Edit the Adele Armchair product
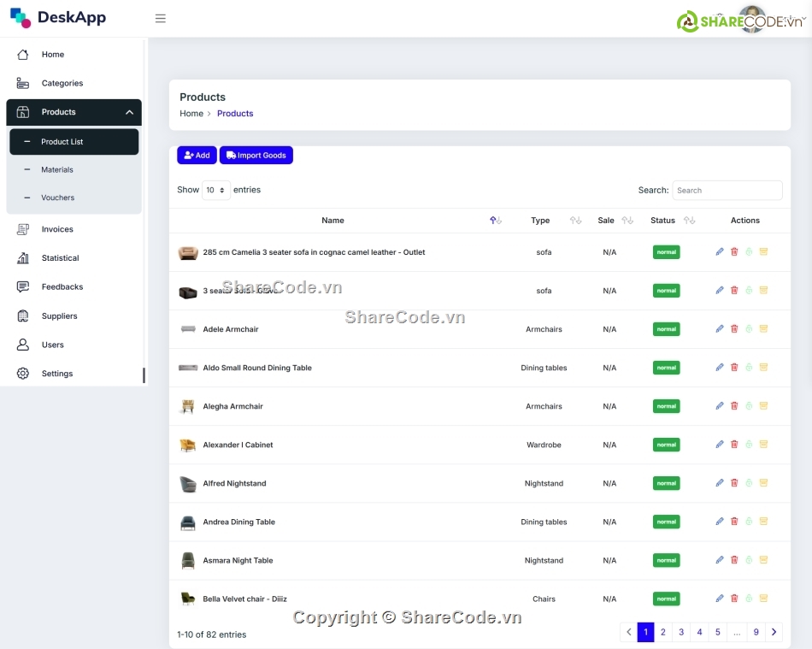This screenshot has height=649, width=812. tap(720, 329)
